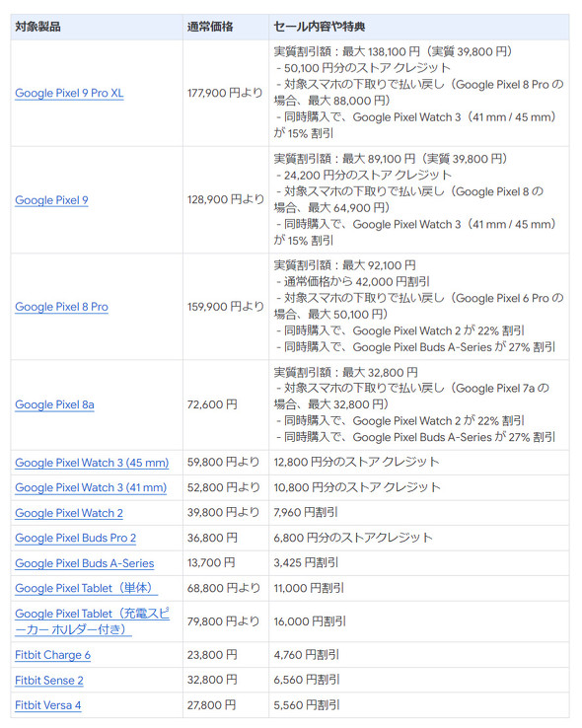Open the Fitbit Sense 2 link
This screenshot has width=582, height=728.
(48, 681)
